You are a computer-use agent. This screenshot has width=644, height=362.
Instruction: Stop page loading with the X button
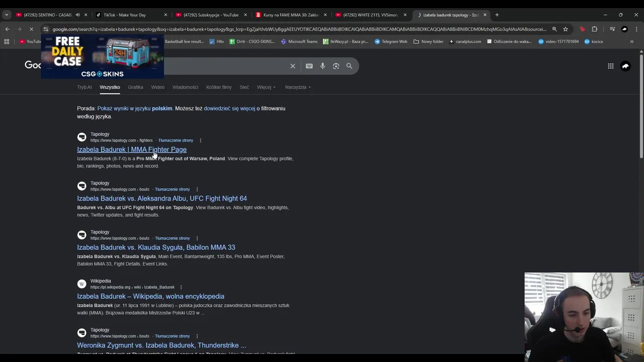(x=31, y=29)
